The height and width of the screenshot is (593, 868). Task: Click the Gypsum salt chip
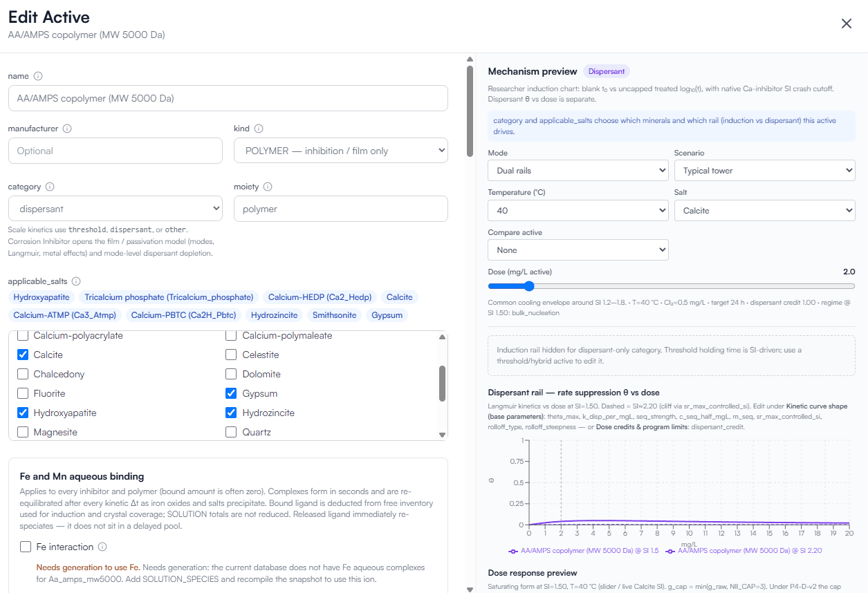(387, 315)
